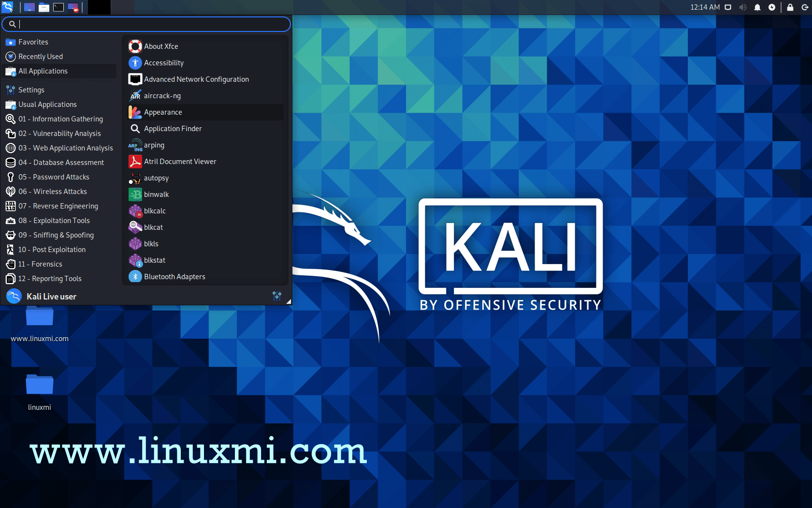
Task: Launch blkstat
Action: (205, 260)
